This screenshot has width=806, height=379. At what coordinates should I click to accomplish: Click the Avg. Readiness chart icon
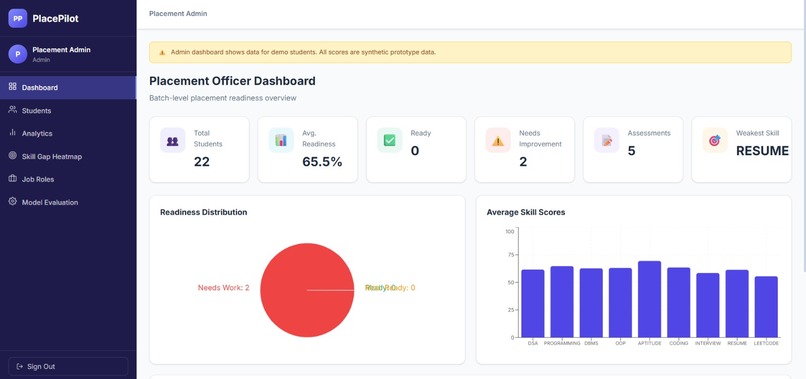(x=281, y=140)
